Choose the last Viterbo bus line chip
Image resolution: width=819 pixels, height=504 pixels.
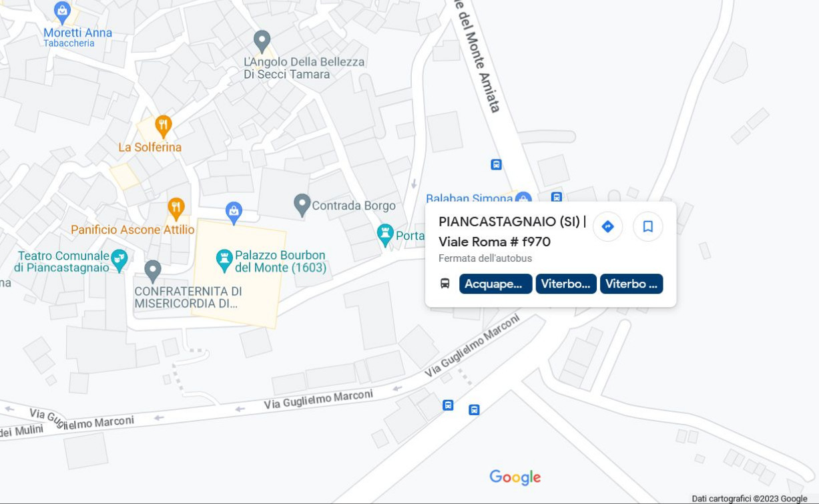pyautogui.click(x=631, y=284)
